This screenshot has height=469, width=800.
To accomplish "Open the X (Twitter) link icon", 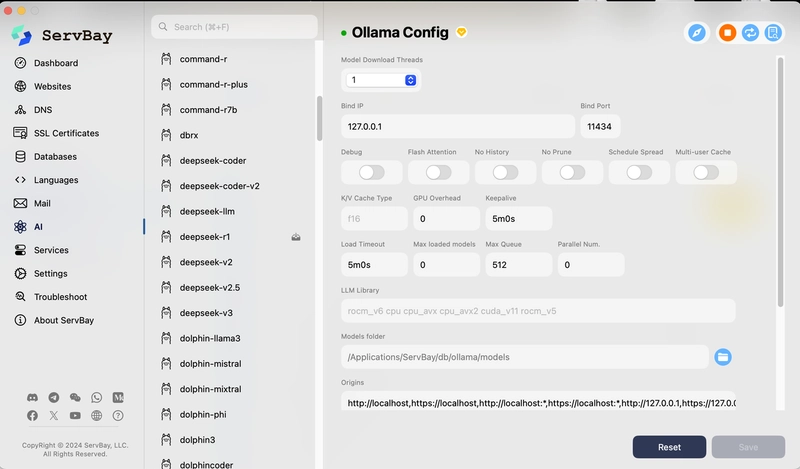I will coord(54,415).
